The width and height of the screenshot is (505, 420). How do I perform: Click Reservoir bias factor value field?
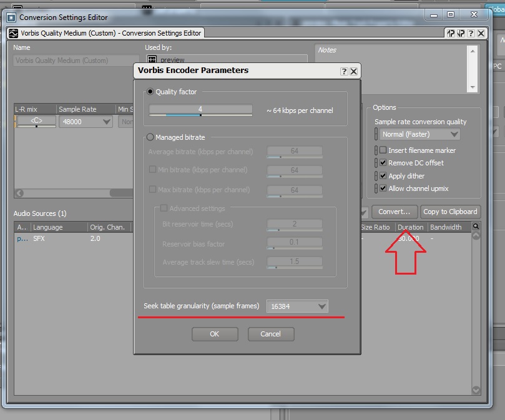coord(295,243)
